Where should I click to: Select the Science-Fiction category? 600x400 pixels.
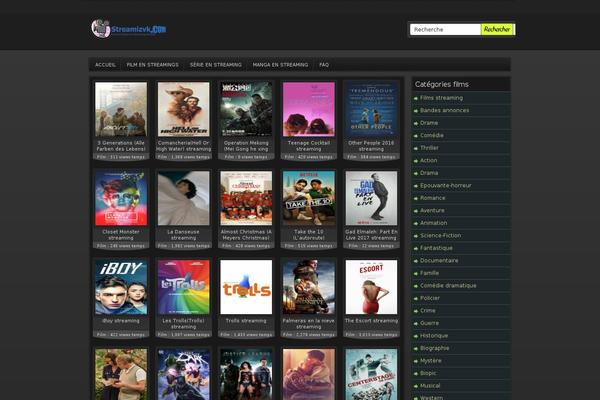click(x=440, y=235)
